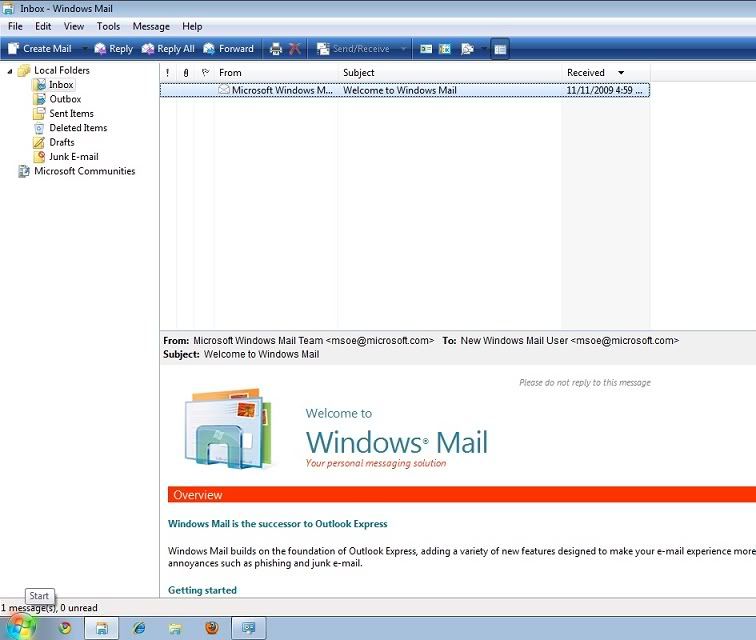Open the View menu

(x=74, y=27)
